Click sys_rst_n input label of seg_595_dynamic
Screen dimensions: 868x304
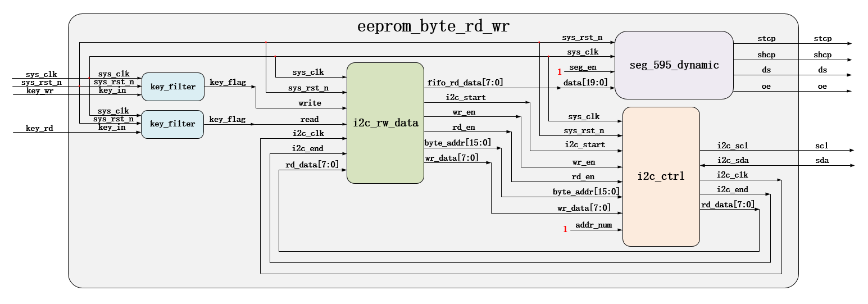(x=582, y=38)
